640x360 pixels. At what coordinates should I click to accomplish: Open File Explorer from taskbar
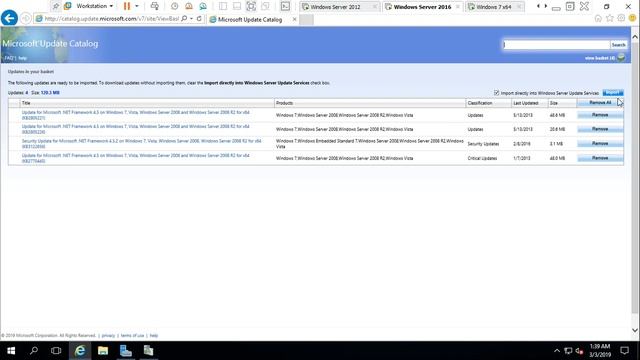(103, 351)
